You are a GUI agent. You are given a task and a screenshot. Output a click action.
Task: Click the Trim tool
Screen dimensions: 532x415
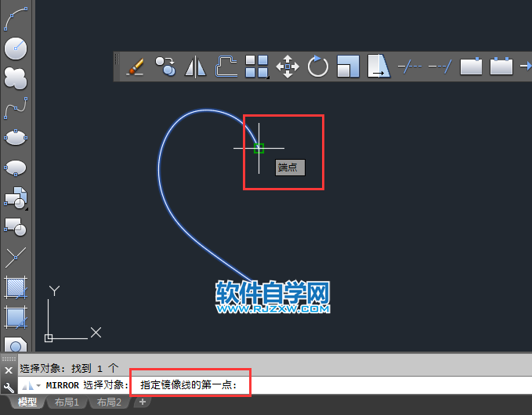[x=410, y=67]
